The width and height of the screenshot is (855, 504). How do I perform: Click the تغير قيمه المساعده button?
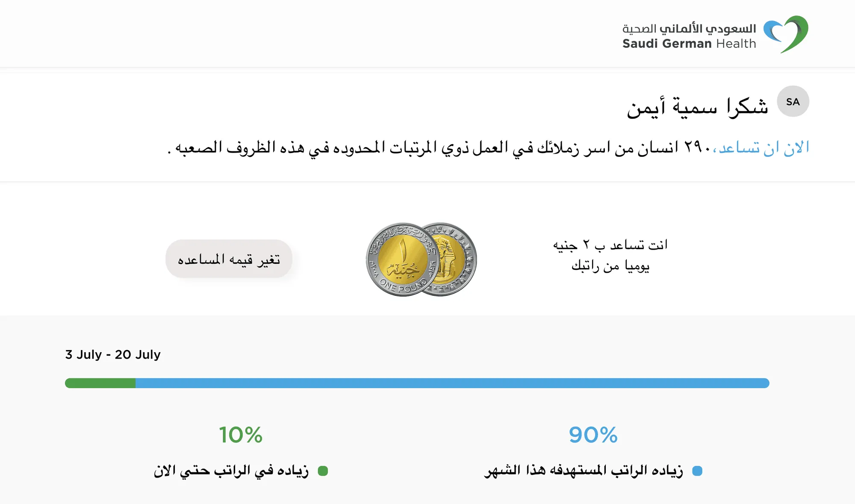click(229, 259)
